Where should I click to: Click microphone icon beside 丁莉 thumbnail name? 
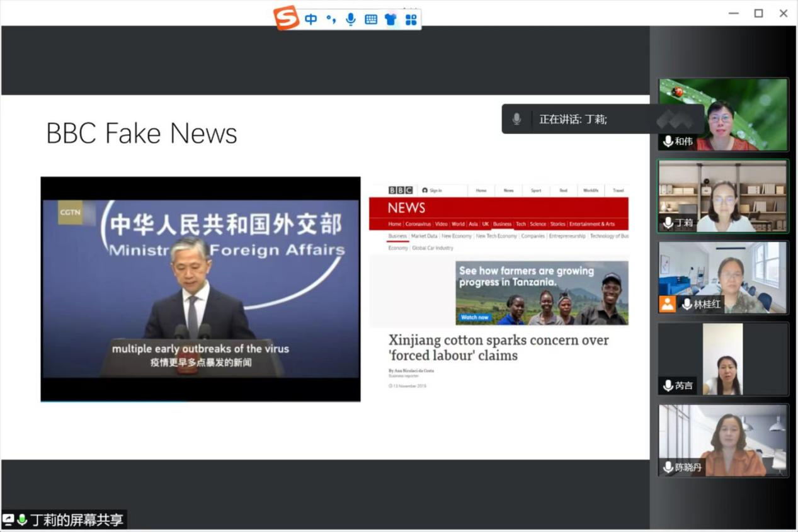pos(668,223)
